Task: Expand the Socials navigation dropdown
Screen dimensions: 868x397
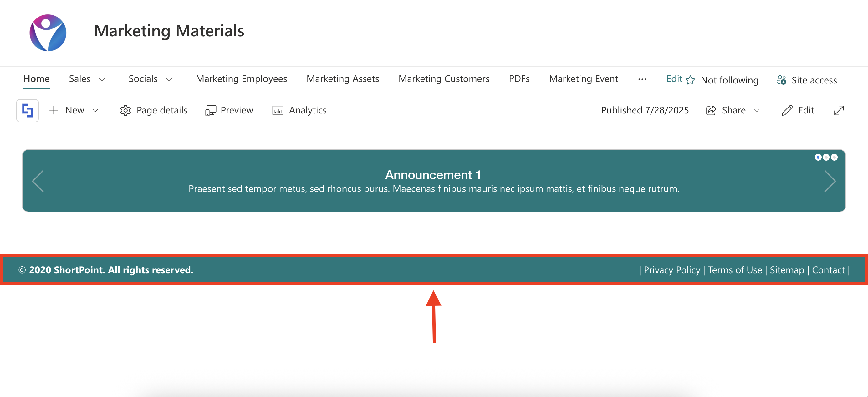Action: tap(169, 79)
